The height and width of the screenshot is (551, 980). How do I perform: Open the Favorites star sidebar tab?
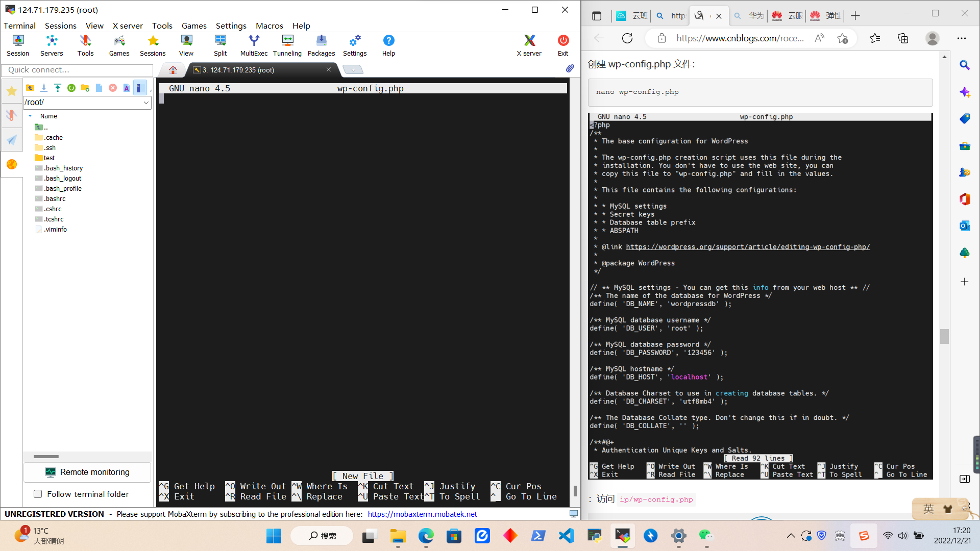(x=12, y=91)
